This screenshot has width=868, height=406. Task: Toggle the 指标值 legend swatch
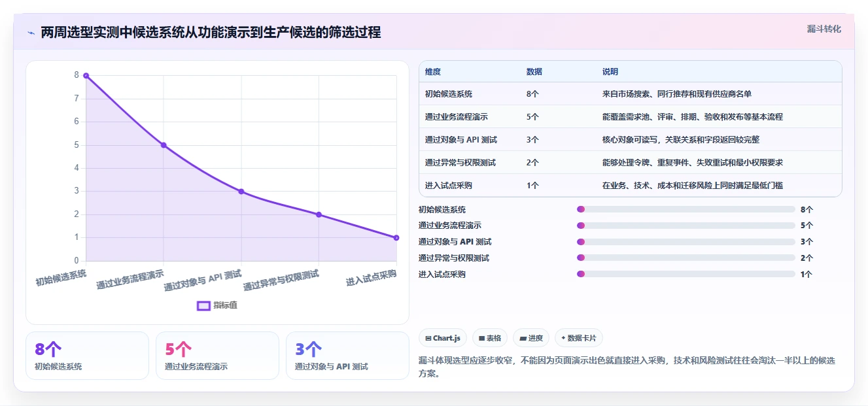[203, 305]
